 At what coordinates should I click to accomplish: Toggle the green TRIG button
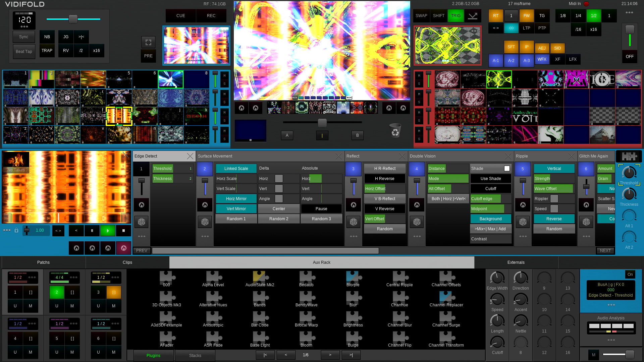pos(455,16)
